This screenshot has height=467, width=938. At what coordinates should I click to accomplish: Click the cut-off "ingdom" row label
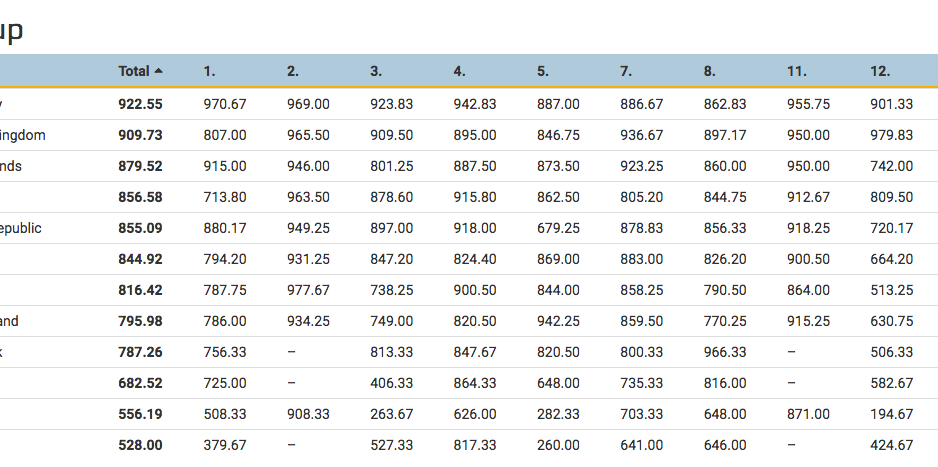pyautogui.click(x=23, y=135)
